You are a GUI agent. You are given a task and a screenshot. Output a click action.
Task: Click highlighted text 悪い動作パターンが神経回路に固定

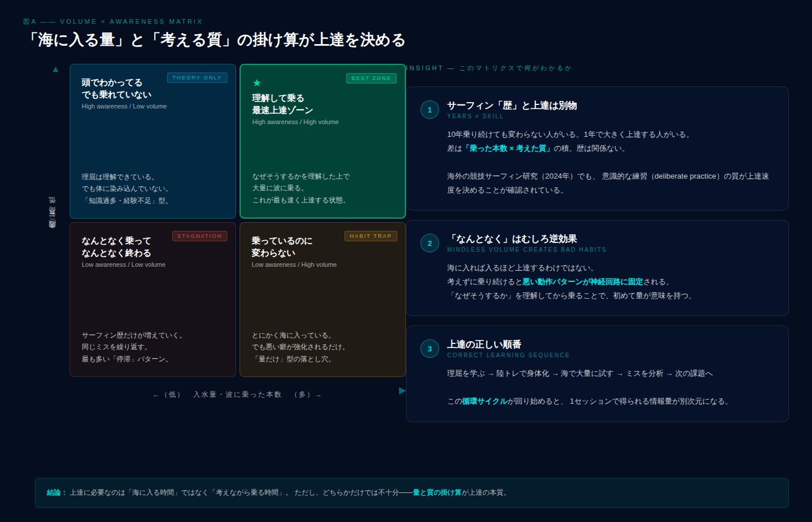point(582,282)
